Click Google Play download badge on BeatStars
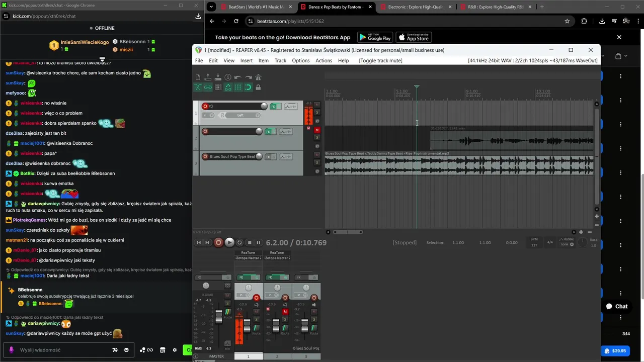This screenshot has width=644, height=362. coord(375,37)
